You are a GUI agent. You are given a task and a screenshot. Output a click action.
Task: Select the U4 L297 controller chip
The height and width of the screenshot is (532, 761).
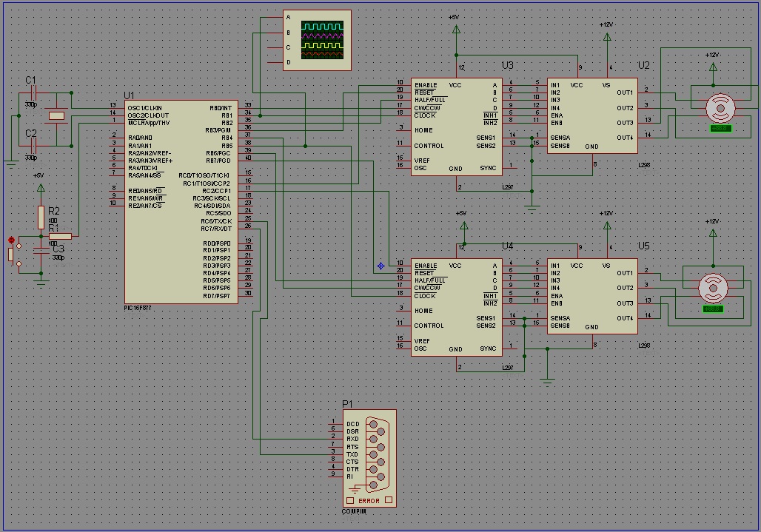456,307
